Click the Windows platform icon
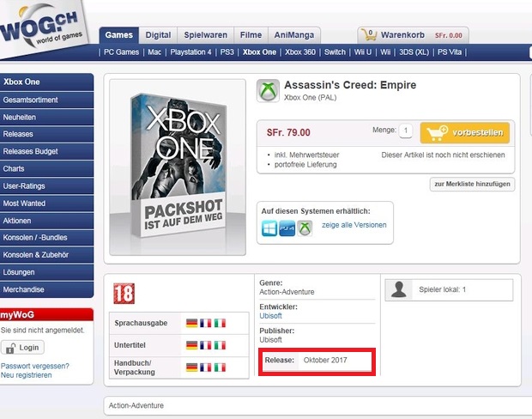This screenshot has width=532, height=419. [x=269, y=228]
